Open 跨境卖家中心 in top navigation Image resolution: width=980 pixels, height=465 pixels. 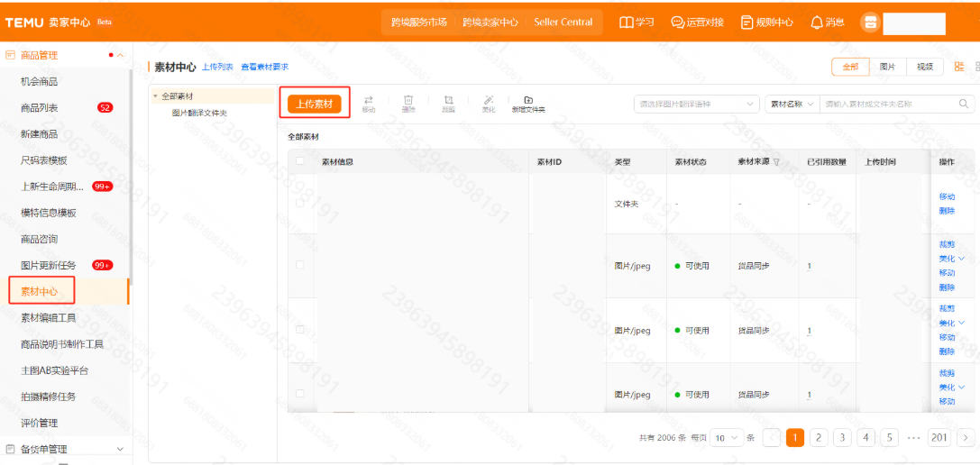pyautogui.click(x=490, y=23)
